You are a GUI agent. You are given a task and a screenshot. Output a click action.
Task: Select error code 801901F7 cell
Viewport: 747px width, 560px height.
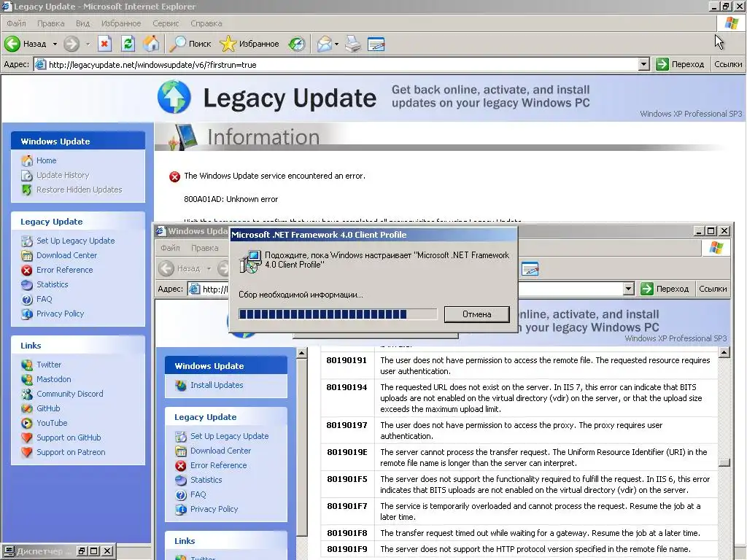347,511
